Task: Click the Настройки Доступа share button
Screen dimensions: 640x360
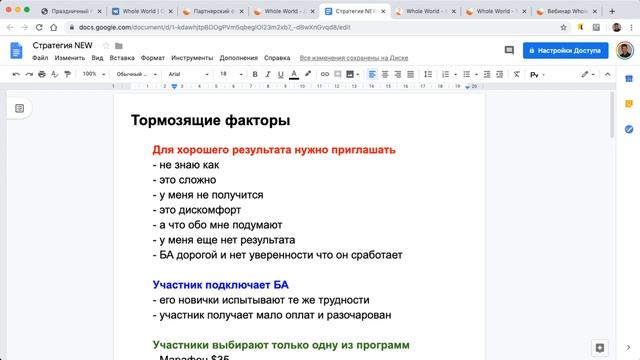Action: [565, 51]
